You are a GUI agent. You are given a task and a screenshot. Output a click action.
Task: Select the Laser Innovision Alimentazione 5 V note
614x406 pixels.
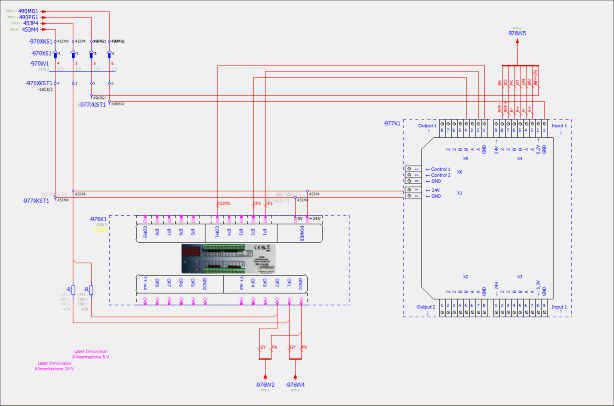tap(90, 354)
